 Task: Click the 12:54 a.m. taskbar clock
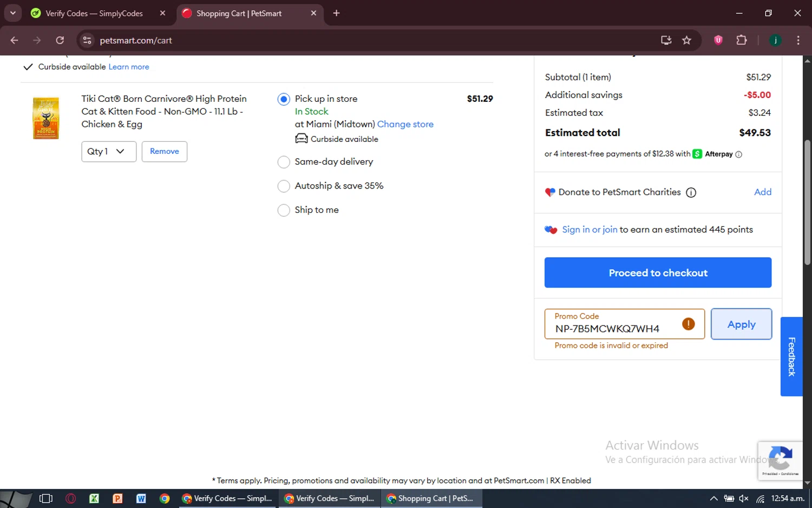pos(788,498)
